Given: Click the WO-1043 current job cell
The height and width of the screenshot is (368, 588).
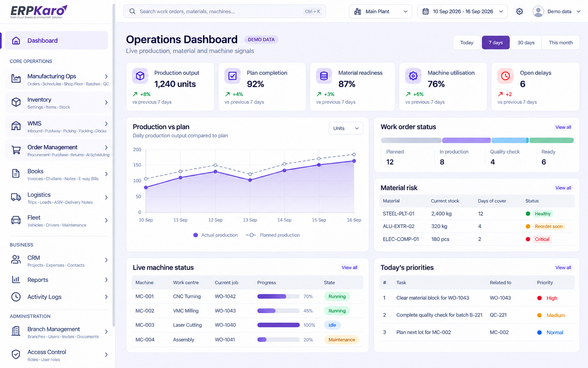Looking at the screenshot, I should click(225, 311).
